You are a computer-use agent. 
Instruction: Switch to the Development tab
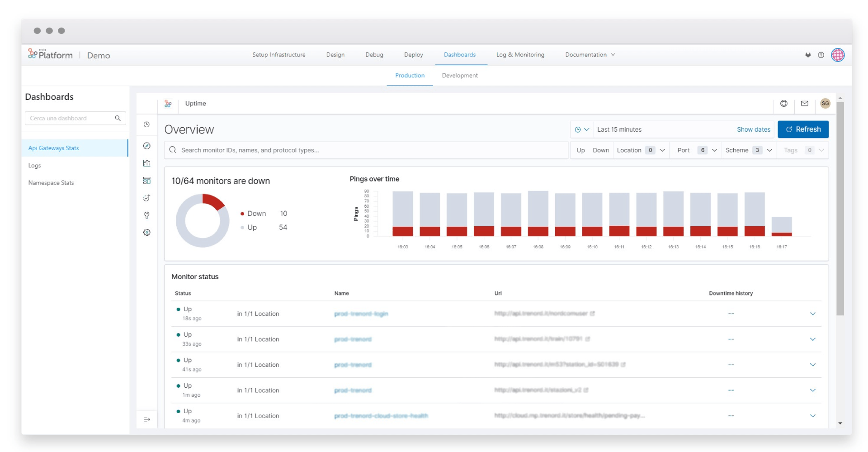[x=459, y=76]
